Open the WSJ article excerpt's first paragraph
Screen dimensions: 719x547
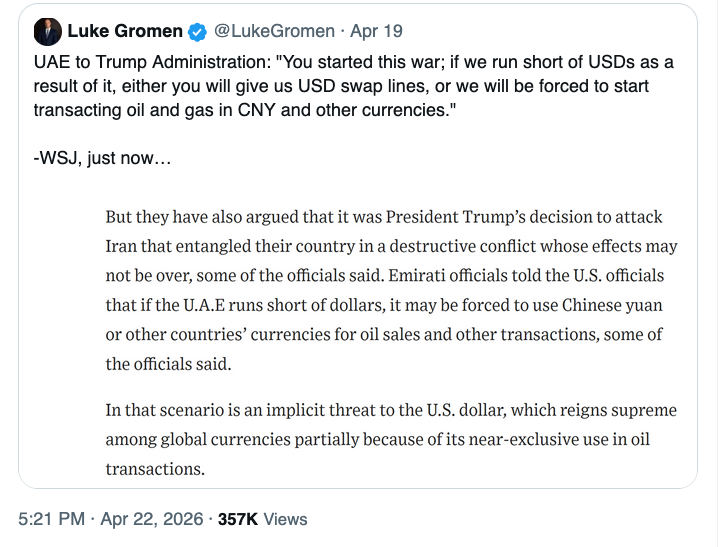[x=385, y=290]
